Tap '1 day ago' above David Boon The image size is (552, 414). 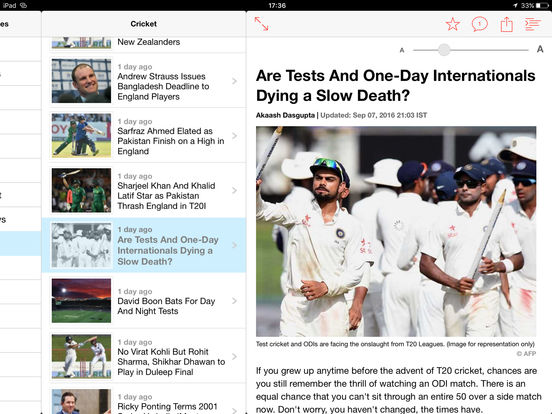click(135, 291)
